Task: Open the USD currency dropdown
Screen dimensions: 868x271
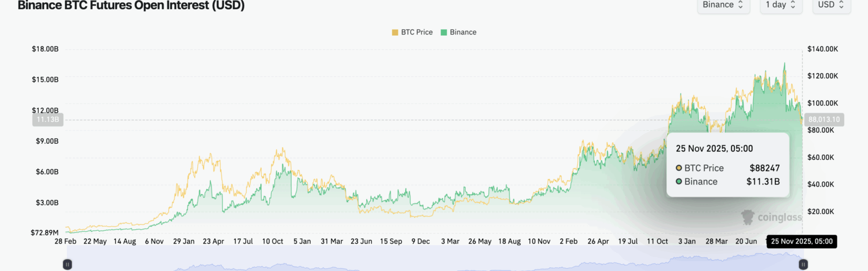Action: (831, 5)
